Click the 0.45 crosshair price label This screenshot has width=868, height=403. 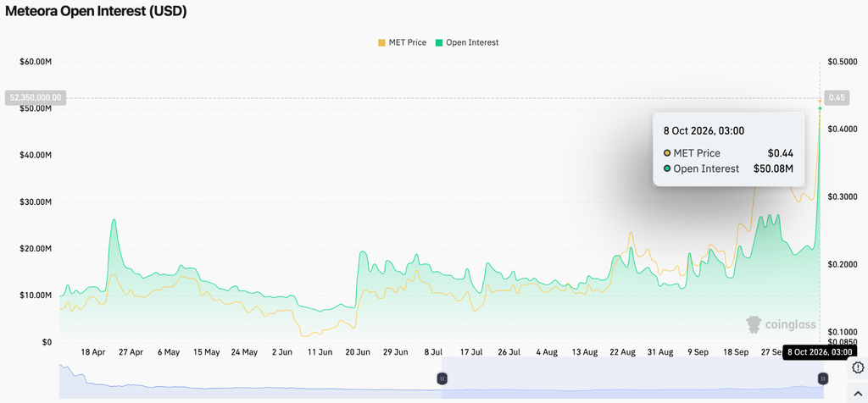point(837,98)
